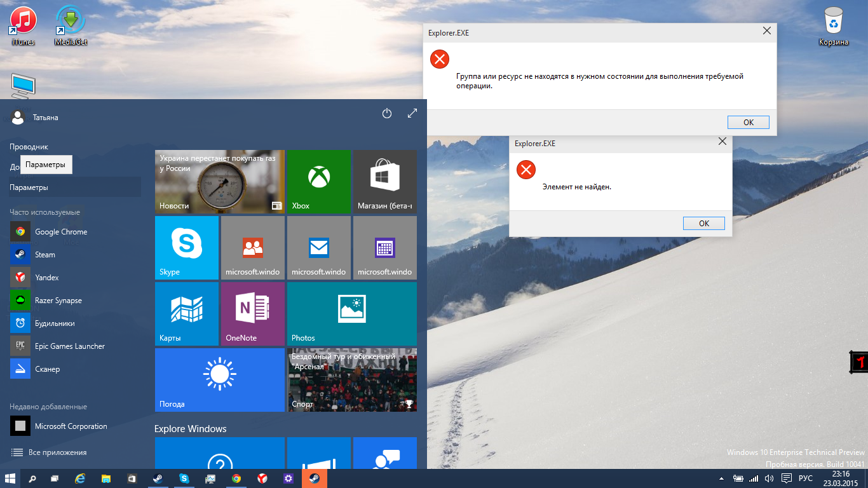Screen dimensions: 868x488
Task: Show hidden tray icons arrow
Action: 721,478
